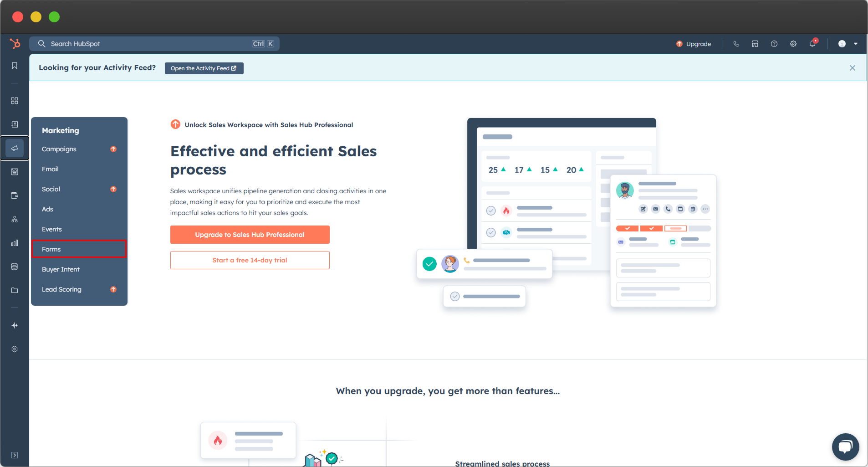Open the Help question mark icon
The height and width of the screenshot is (467, 868).
[774, 44]
